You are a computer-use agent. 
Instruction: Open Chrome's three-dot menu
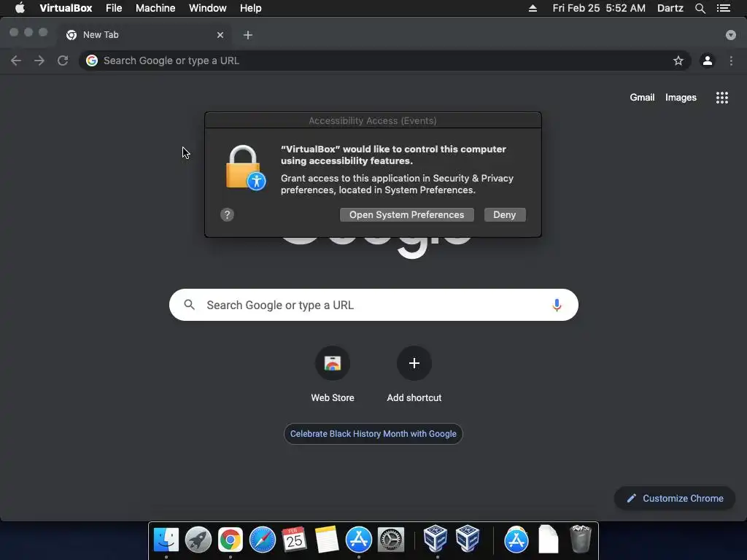point(731,61)
